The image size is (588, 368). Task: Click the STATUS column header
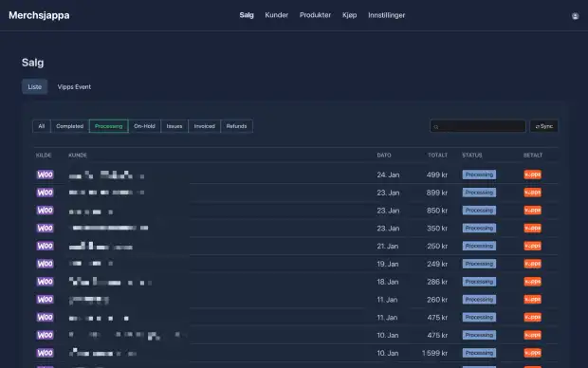[x=471, y=155]
